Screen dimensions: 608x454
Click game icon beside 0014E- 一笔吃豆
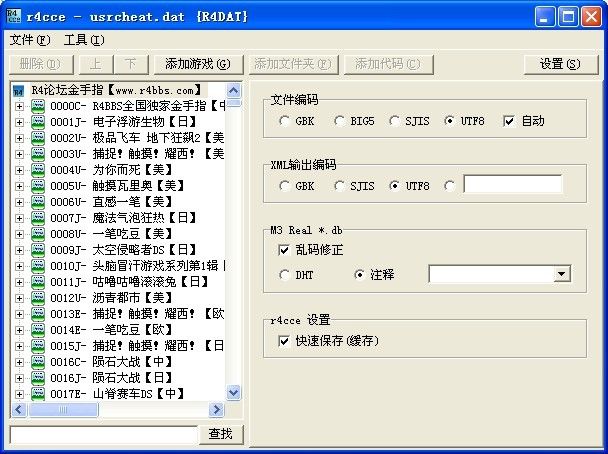38,330
